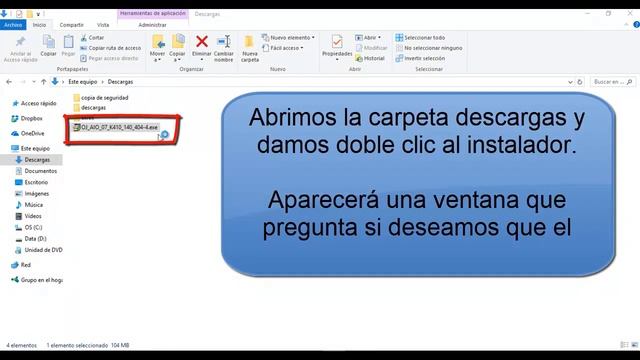This screenshot has height=360, width=640.
Task: Go up one folder level arrow
Action: point(43,82)
